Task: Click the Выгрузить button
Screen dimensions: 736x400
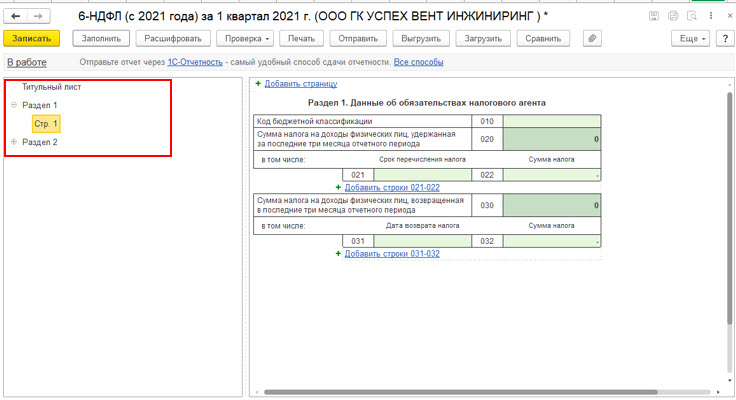Action: coord(421,38)
